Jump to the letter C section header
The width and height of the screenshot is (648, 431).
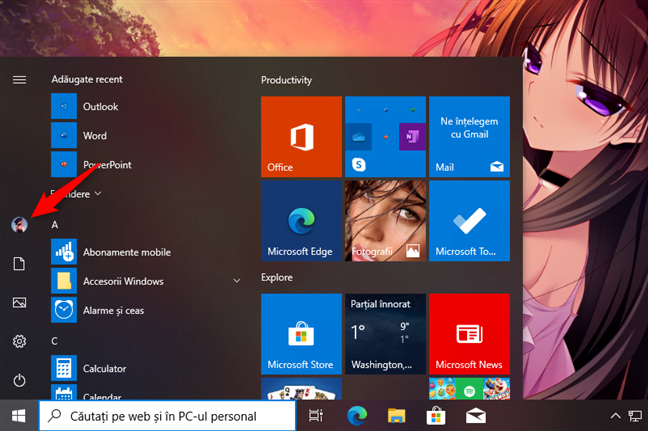coord(55,341)
